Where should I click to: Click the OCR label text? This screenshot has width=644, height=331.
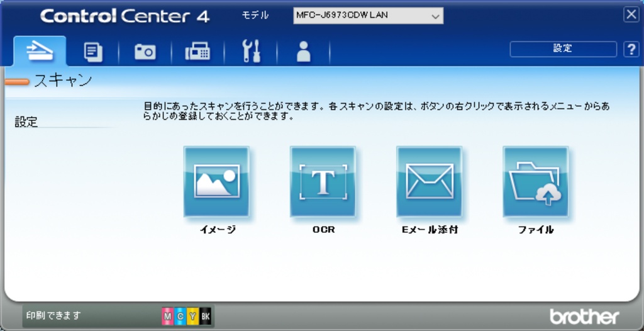[324, 230]
